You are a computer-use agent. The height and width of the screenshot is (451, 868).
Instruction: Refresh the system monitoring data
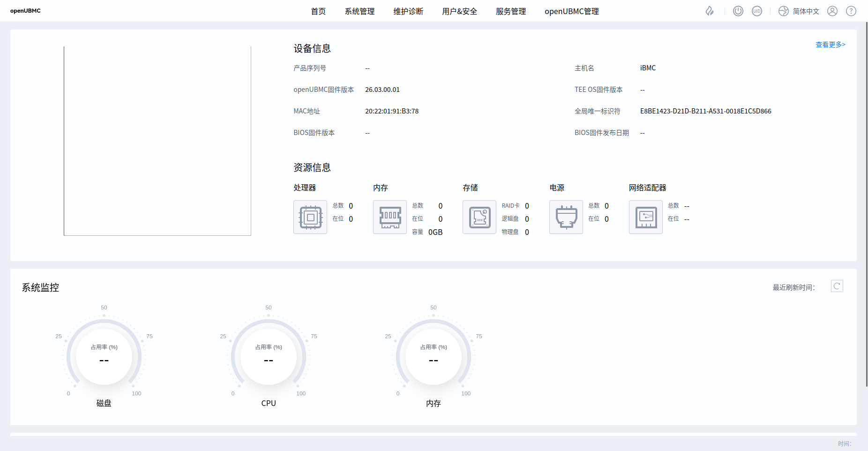coord(837,286)
